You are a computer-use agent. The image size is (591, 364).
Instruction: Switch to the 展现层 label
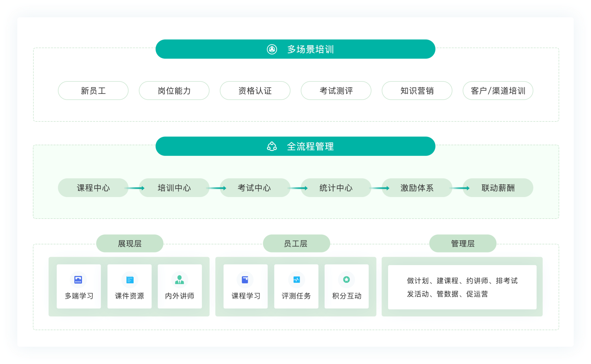click(130, 243)
